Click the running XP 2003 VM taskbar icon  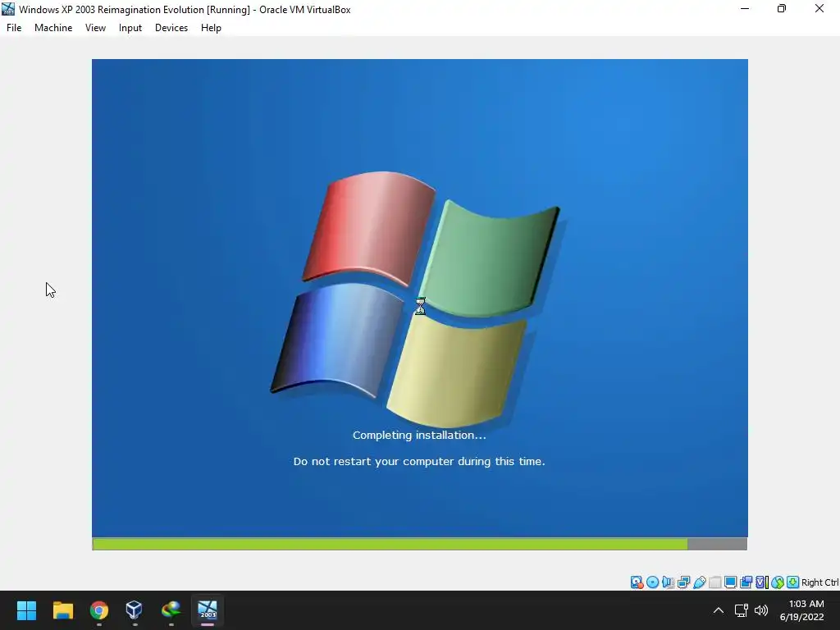(208, 610)
